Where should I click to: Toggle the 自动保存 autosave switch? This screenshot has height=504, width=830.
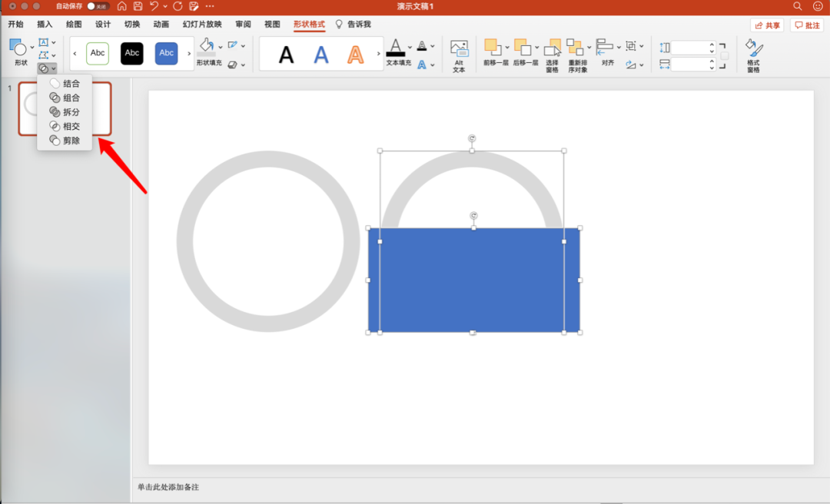click(x=98, y=6)
